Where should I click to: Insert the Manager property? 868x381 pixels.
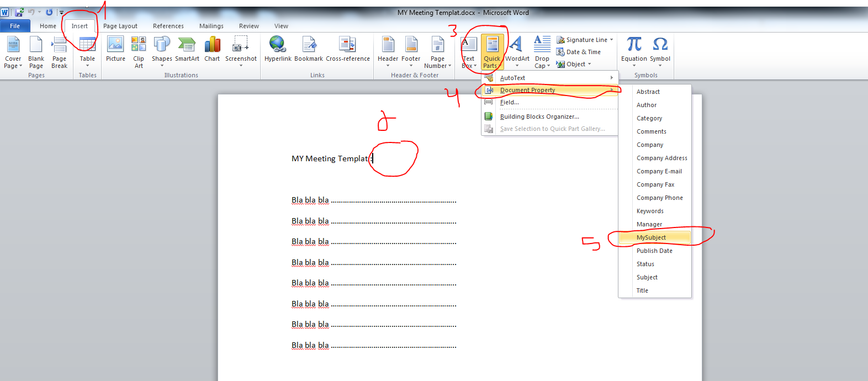coord(655,224)
